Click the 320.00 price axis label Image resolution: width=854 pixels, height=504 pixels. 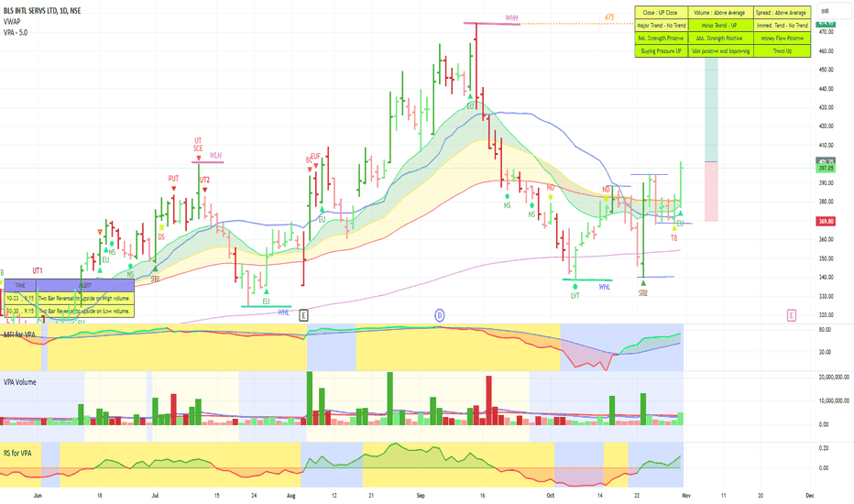click(827, 315)
